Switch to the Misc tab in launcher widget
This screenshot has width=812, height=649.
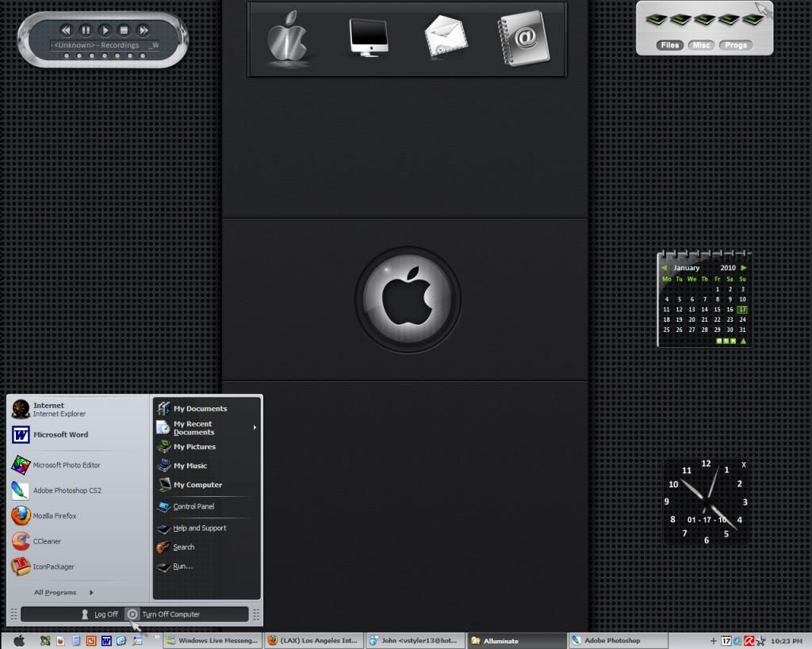click(701, 45)
